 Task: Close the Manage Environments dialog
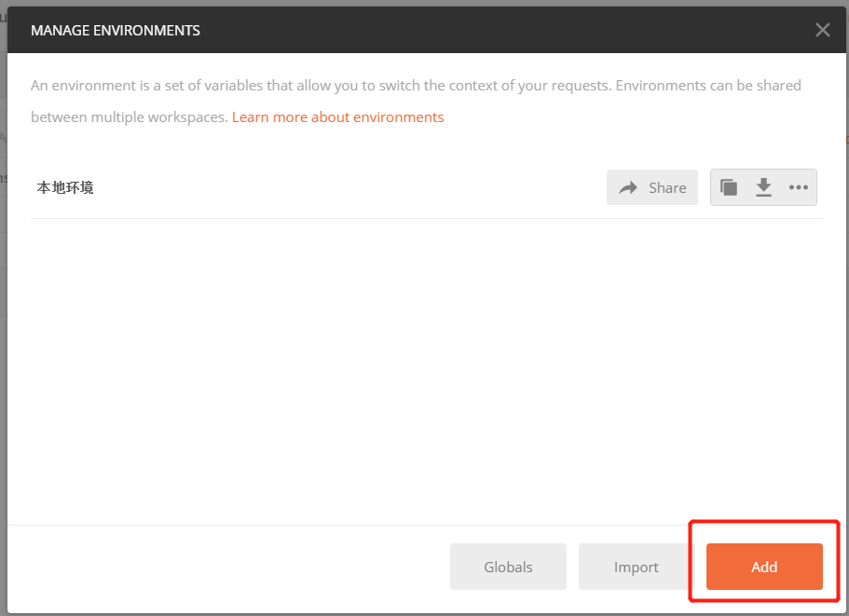823,30
